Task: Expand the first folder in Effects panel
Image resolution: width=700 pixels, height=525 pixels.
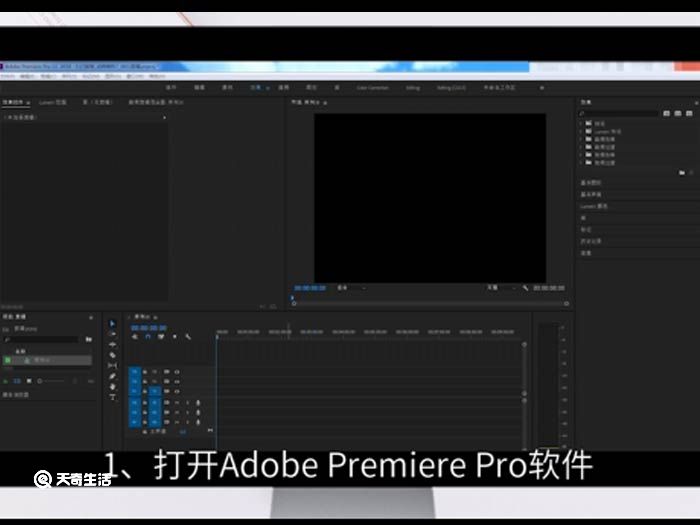Action: click(x=580, y=123)
